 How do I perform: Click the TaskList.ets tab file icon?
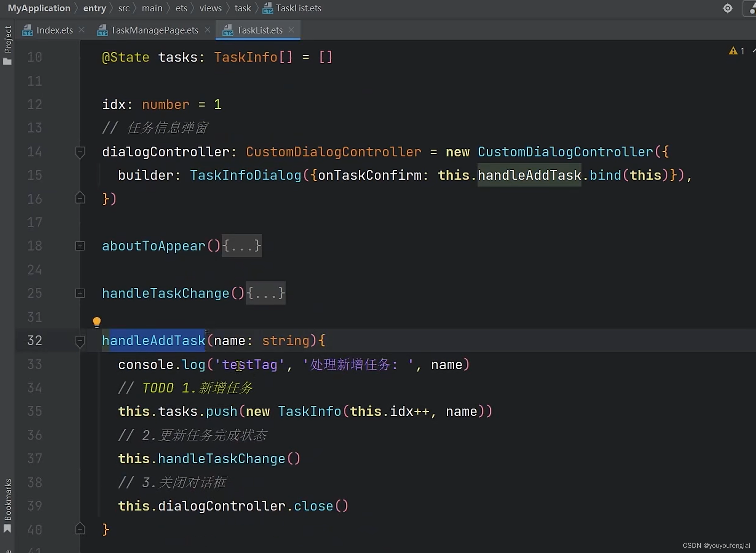[x=228, y=30]
